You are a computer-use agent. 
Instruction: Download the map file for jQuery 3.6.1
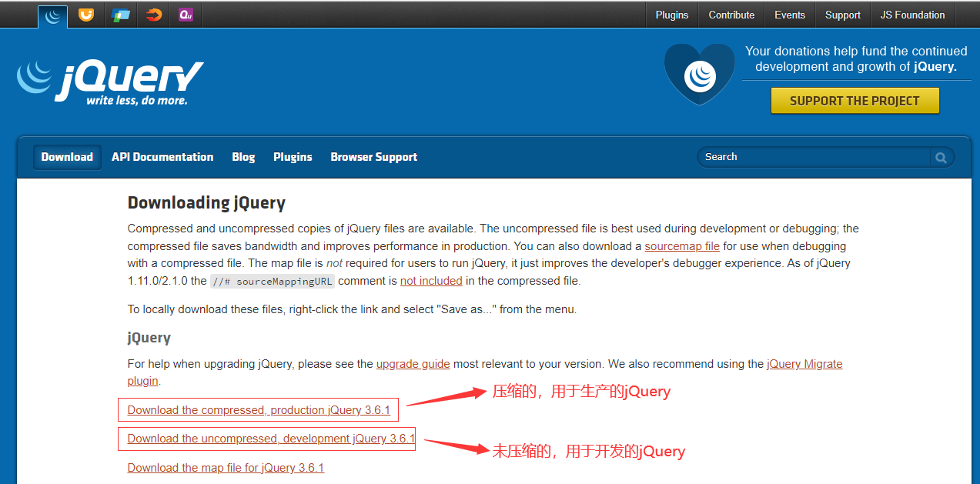[x=226, y=468]
